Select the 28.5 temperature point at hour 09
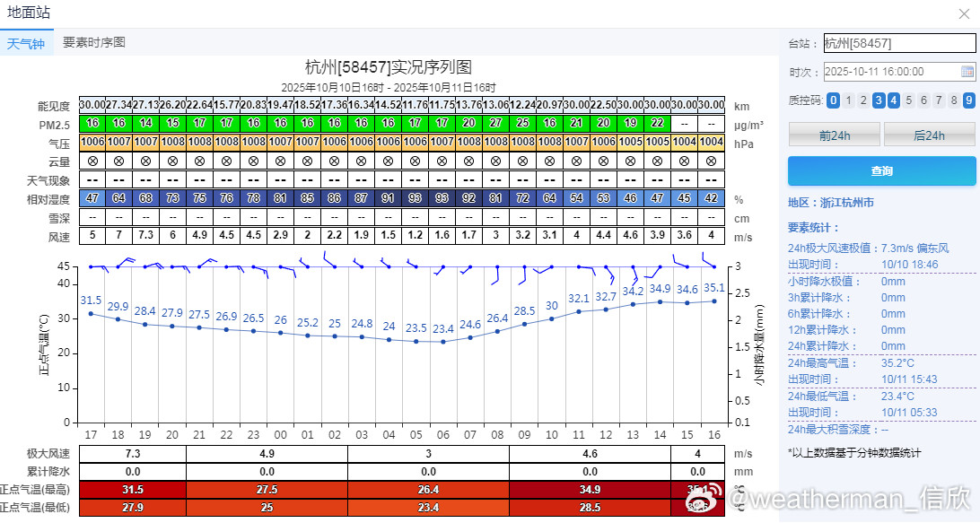Image resolution: width=980 pixels, height=523 pixels. [x=524, y=325]
